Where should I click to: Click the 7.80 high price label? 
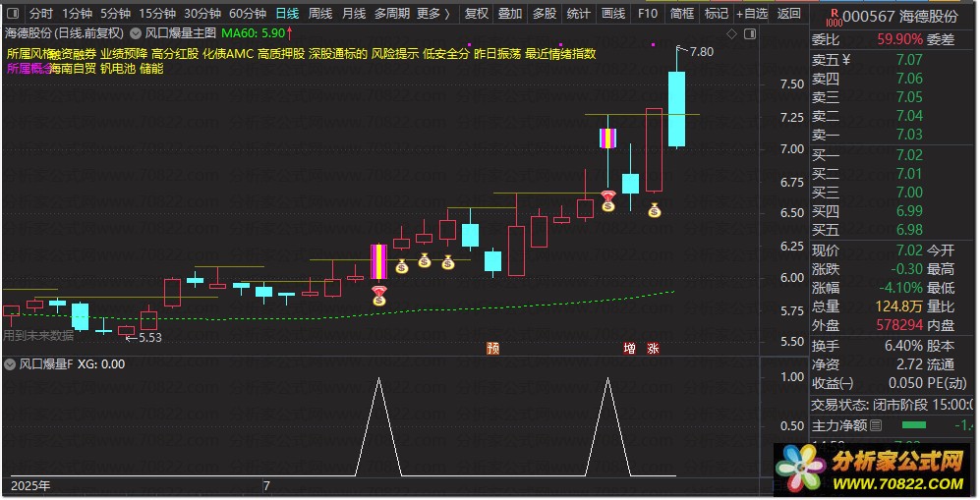tap(701, 52)
